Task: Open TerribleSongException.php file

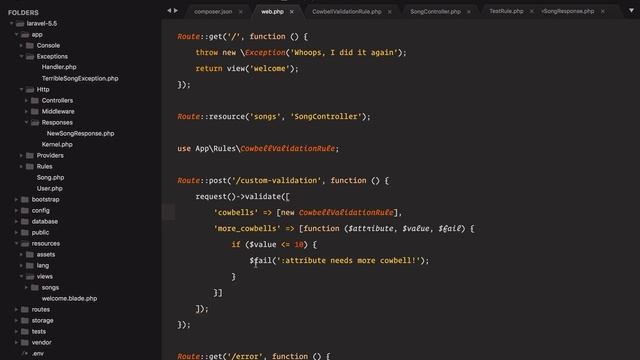Action: [80, 78]
